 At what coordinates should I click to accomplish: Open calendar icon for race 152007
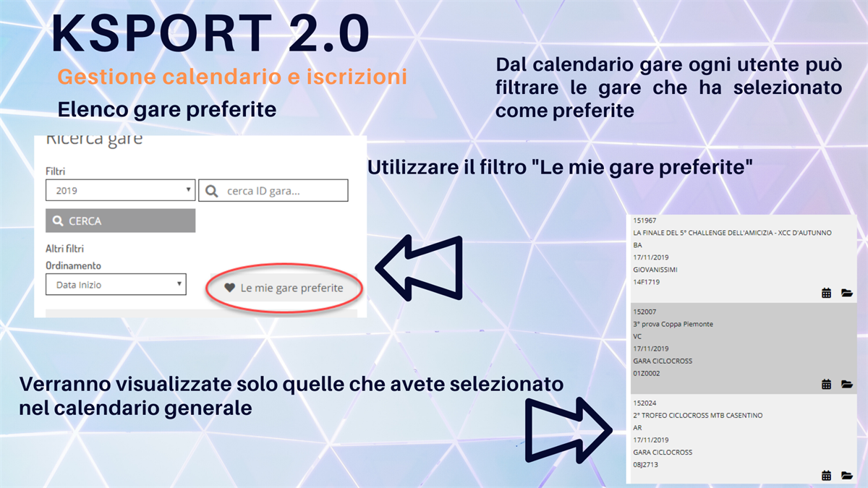[x=827, y=385]
